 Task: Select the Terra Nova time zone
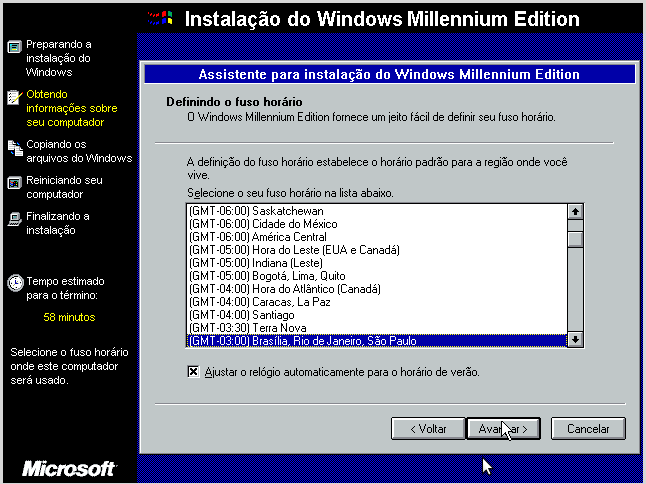pos(377,328)
